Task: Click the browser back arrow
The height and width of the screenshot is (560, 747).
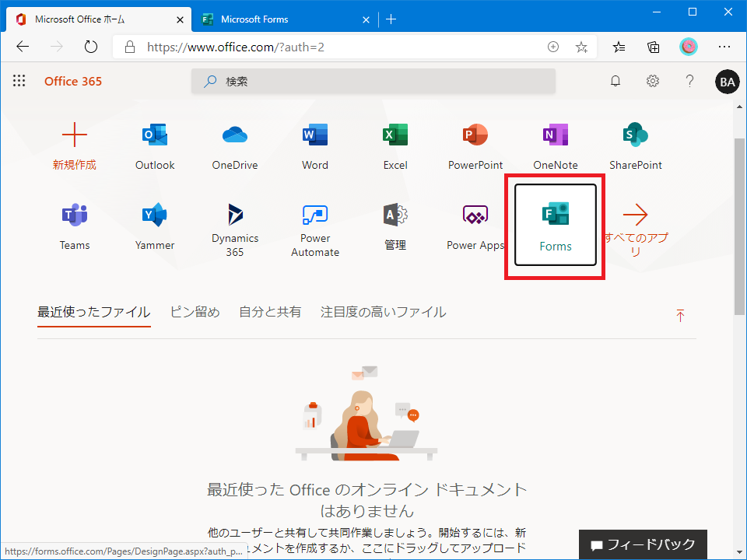Action: [x=23, y=47]
